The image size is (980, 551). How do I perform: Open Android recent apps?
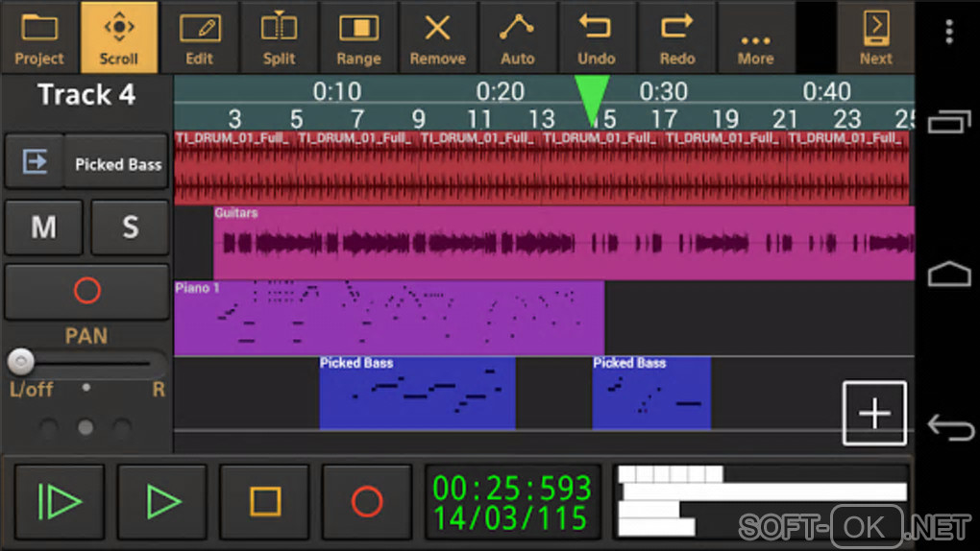(948, 121)
